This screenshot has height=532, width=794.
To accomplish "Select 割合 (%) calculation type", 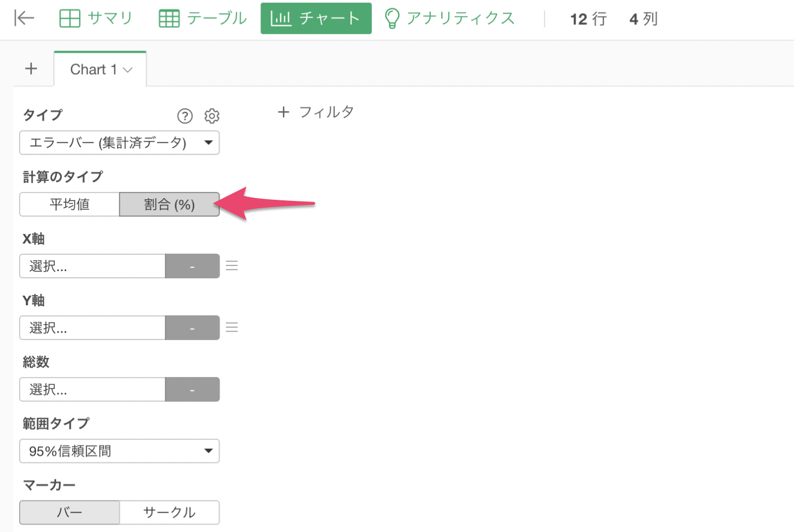I will tap(169, 204).
